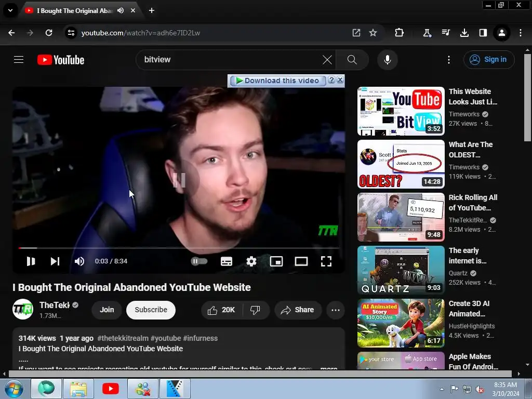Run the search with magnifier button
This screenshot has width=532, height=399.
coord(352,60)
